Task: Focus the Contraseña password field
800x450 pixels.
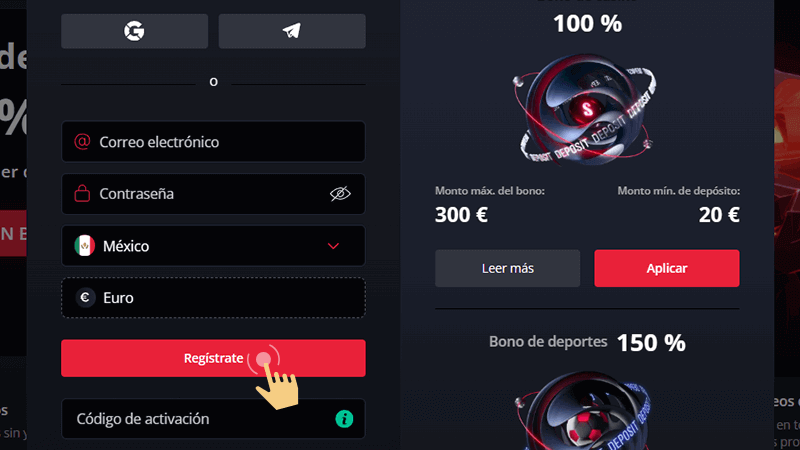Action: (x=213, y=194)
